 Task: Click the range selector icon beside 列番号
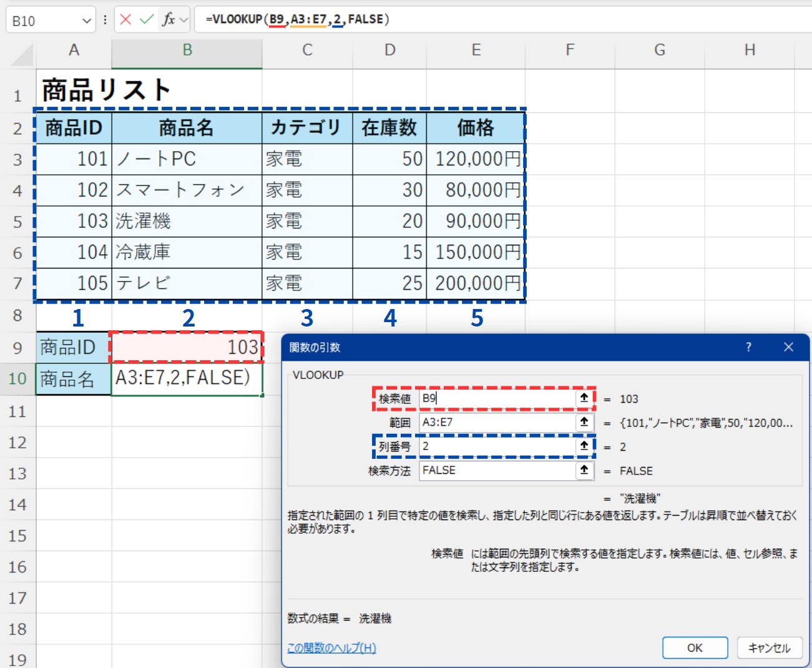click(x=584, y=446)
